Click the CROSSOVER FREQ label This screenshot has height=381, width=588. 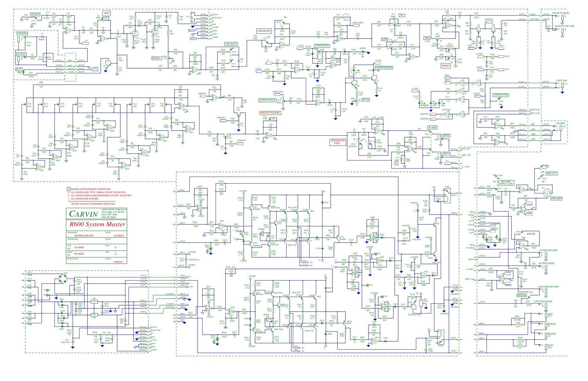(x=338, y=142)
